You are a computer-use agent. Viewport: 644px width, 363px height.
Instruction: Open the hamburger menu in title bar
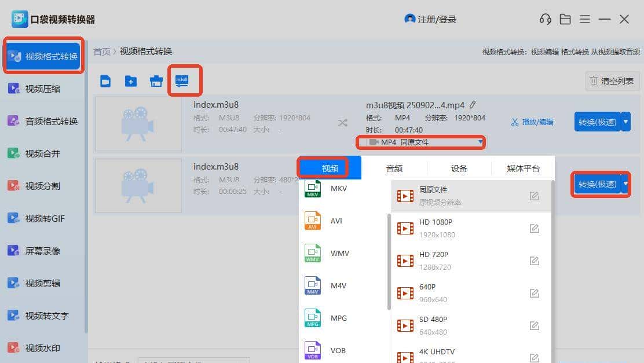pyautogui.click(x=585, y=19)
